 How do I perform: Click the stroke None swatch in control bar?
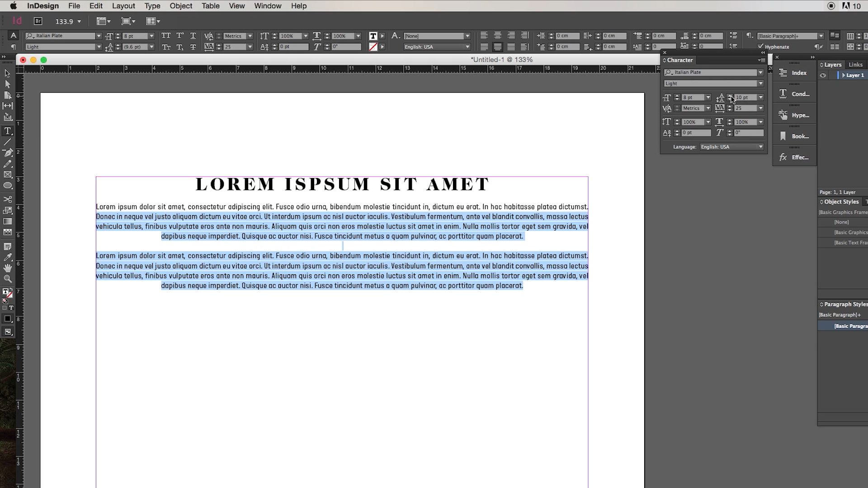(x=373, y=47)
